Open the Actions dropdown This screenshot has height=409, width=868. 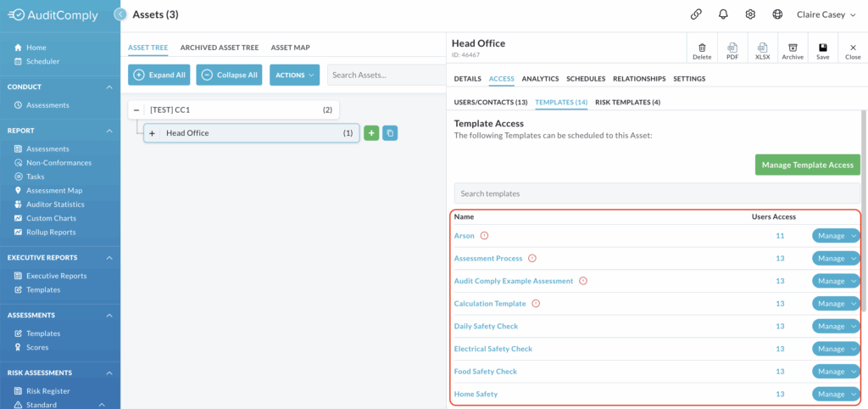click(294, 75)
